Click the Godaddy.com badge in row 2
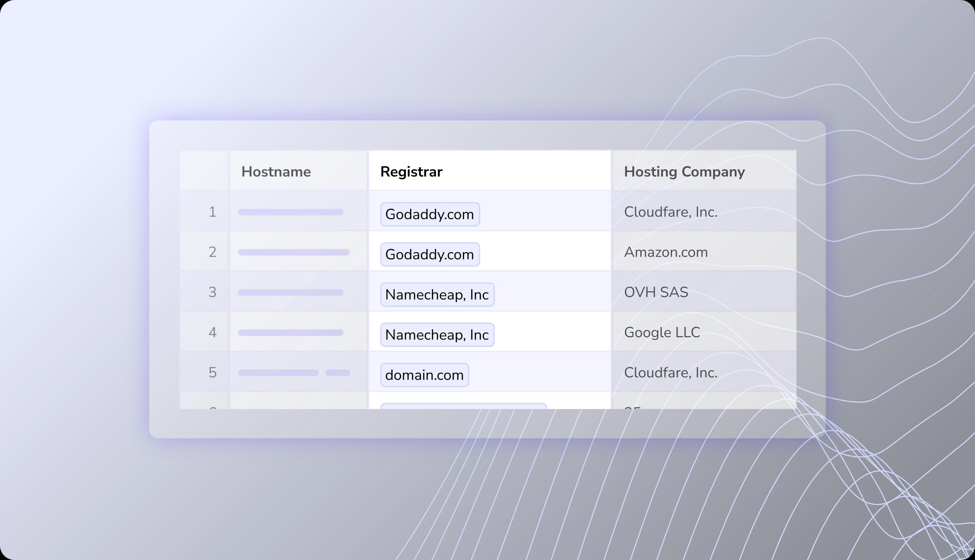The height and width of the screenshot is (560, 975). click(429, 254)
